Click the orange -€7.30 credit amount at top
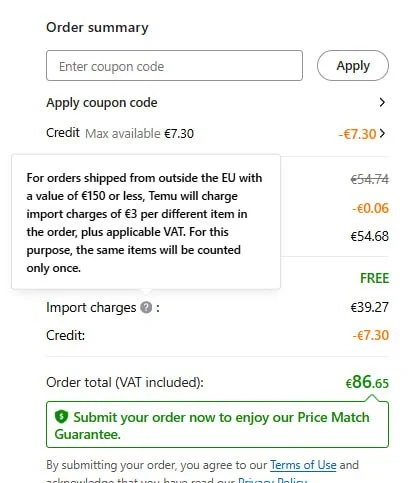This screenshot has width=410, height=483. click(357, 134)
